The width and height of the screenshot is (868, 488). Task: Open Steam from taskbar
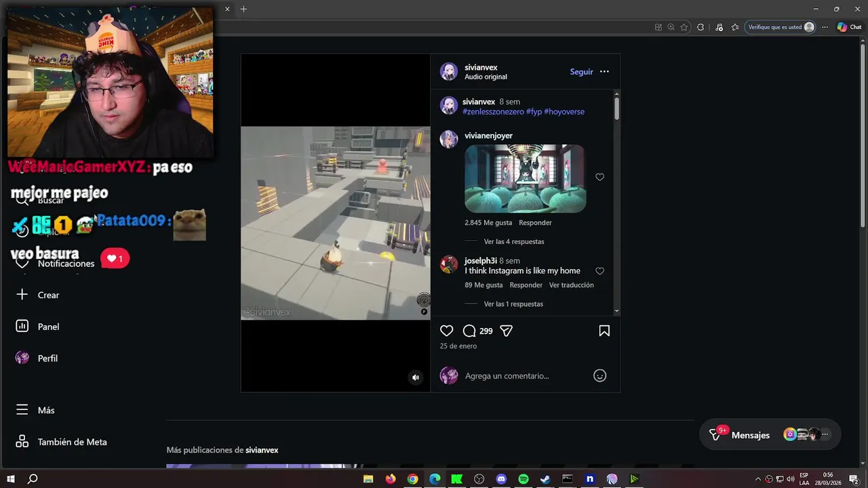pos(545,479)
